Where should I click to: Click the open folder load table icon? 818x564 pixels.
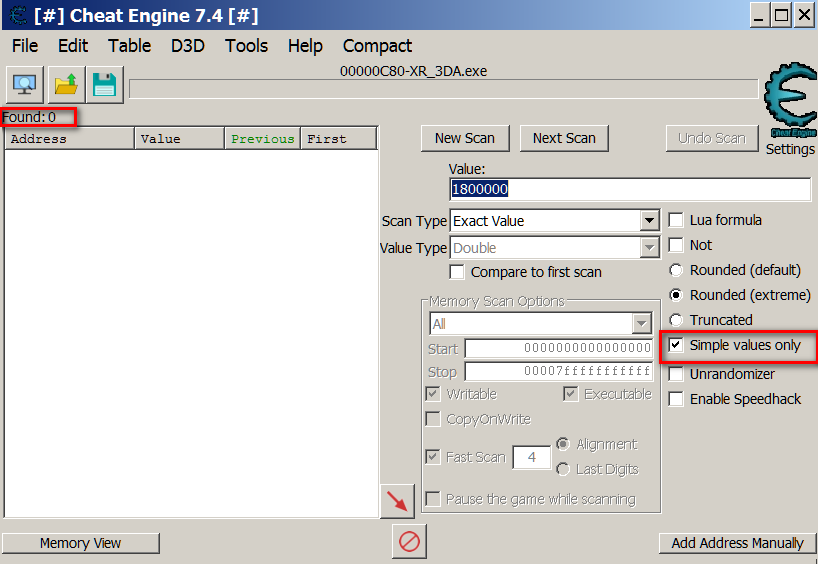66,85
